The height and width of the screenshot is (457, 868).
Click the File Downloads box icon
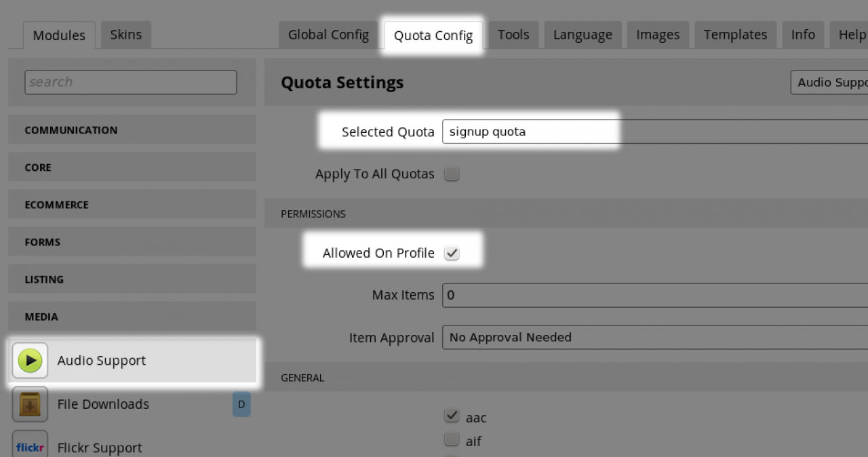pos(30,404)
